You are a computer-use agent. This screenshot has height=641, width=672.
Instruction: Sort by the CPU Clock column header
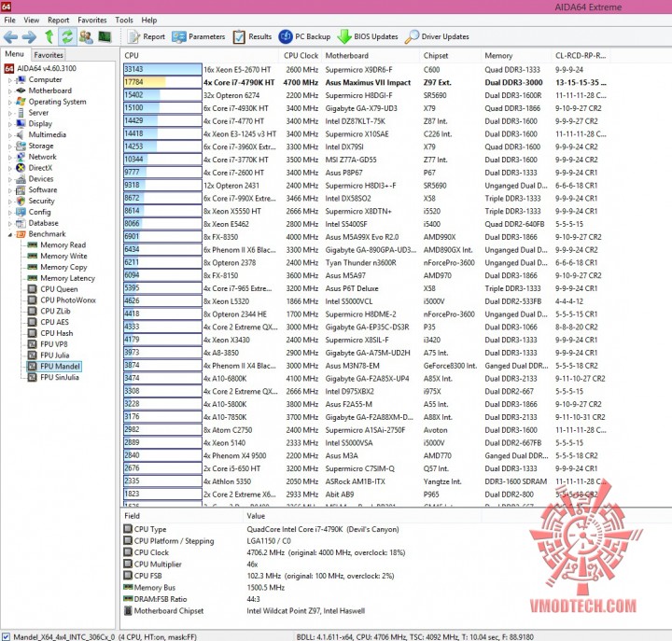tap(301, 56)
